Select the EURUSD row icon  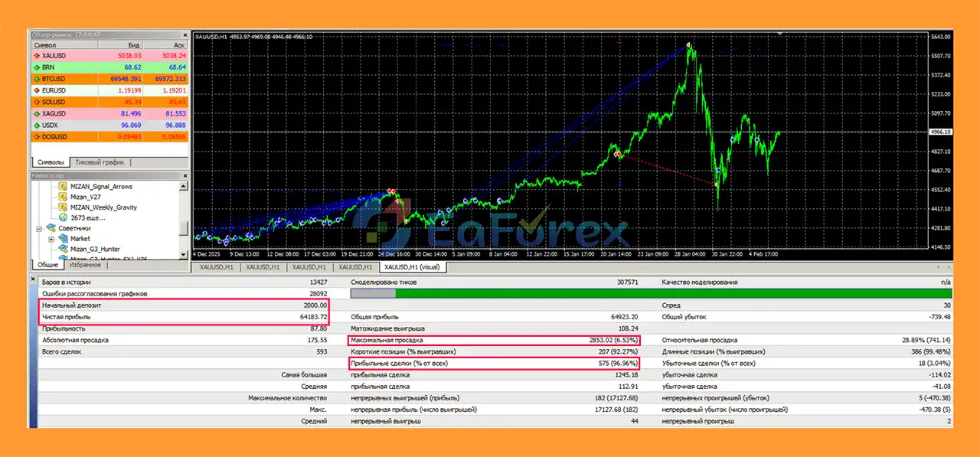point(37,90)
